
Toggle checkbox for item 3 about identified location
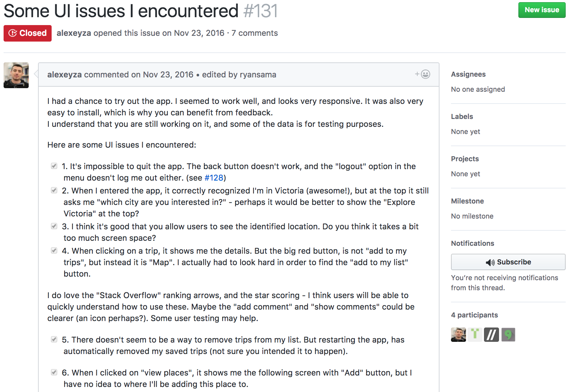54,226
